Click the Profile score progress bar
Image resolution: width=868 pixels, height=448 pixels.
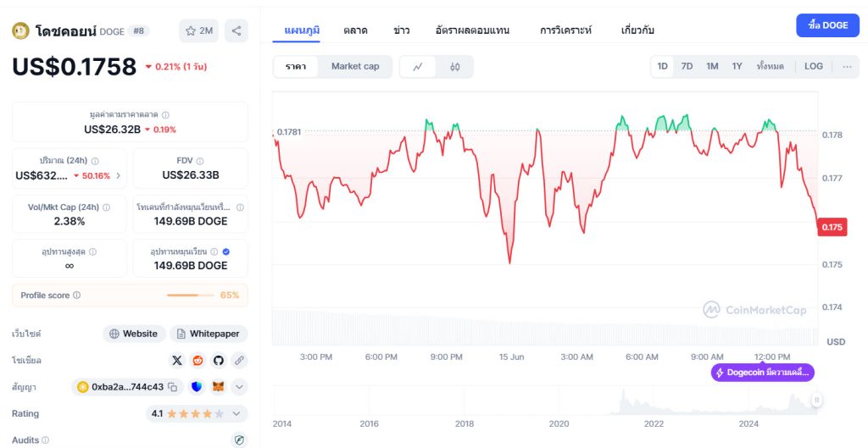tap(191, 296)
